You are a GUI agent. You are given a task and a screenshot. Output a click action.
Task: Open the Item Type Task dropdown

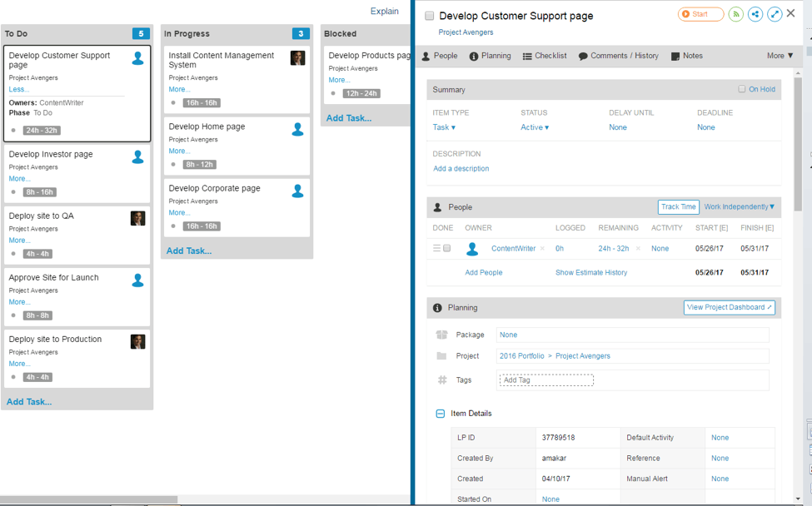445,127
